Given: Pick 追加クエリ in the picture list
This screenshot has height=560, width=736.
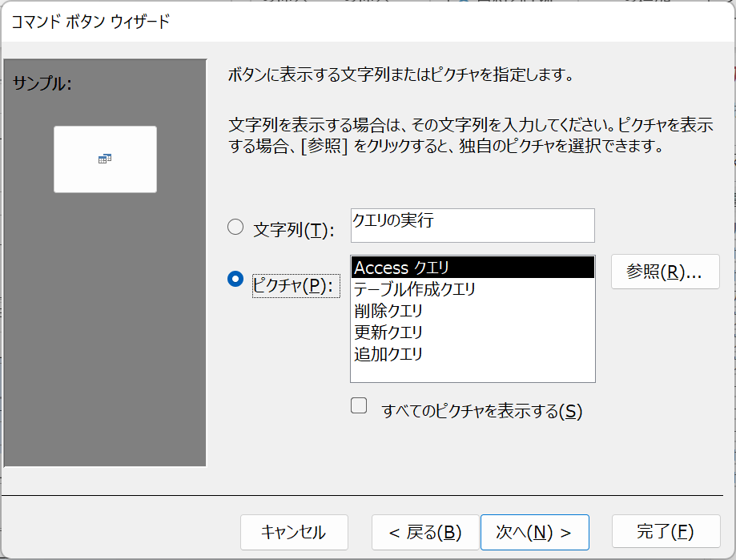Looking at the screenshot, I should [x=473, y=354].
